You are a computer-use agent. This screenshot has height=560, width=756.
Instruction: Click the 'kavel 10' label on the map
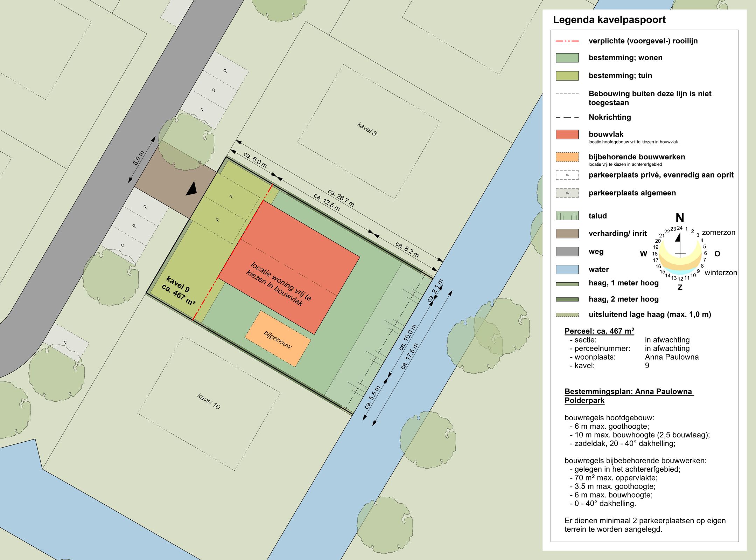209,401
